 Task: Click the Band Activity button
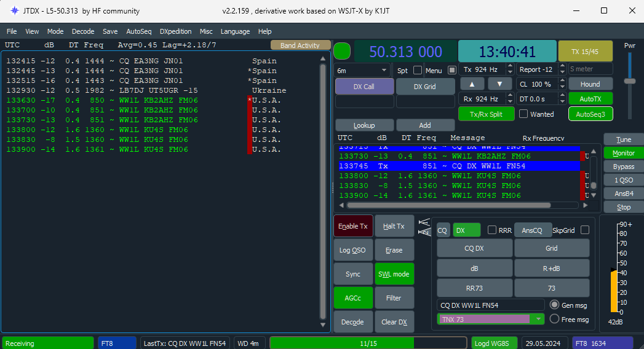pos(300,45)
